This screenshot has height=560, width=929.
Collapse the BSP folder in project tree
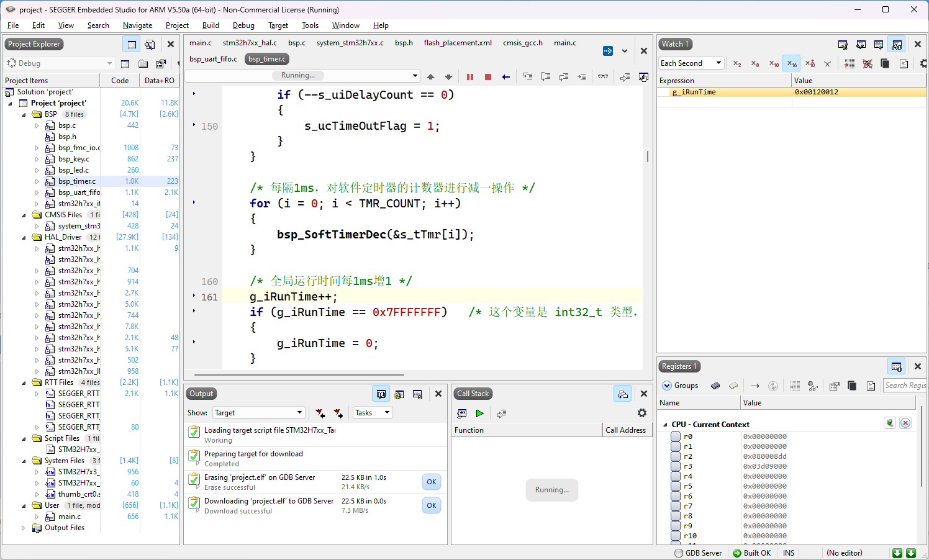[x=24, y=114]
